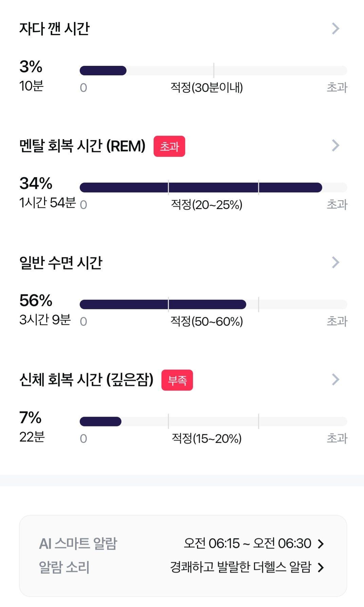Image resolution: width=364 pixels, height=607 pixels.
Task: Tap the 1시간 54분 REM duration text
Action: coord(47,203)
